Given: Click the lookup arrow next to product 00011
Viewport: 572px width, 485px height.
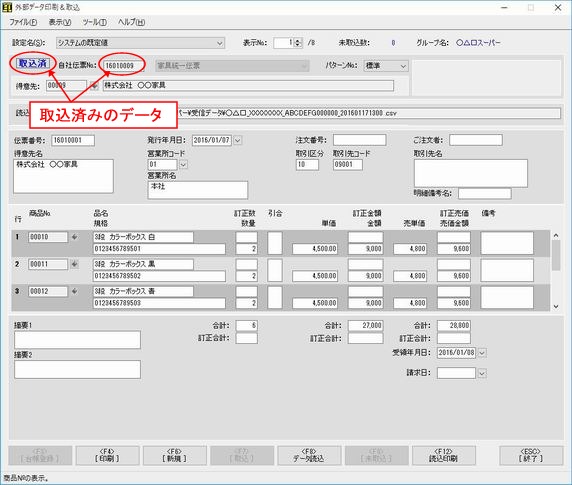Looking at the screenshot, I should (75, 264).
